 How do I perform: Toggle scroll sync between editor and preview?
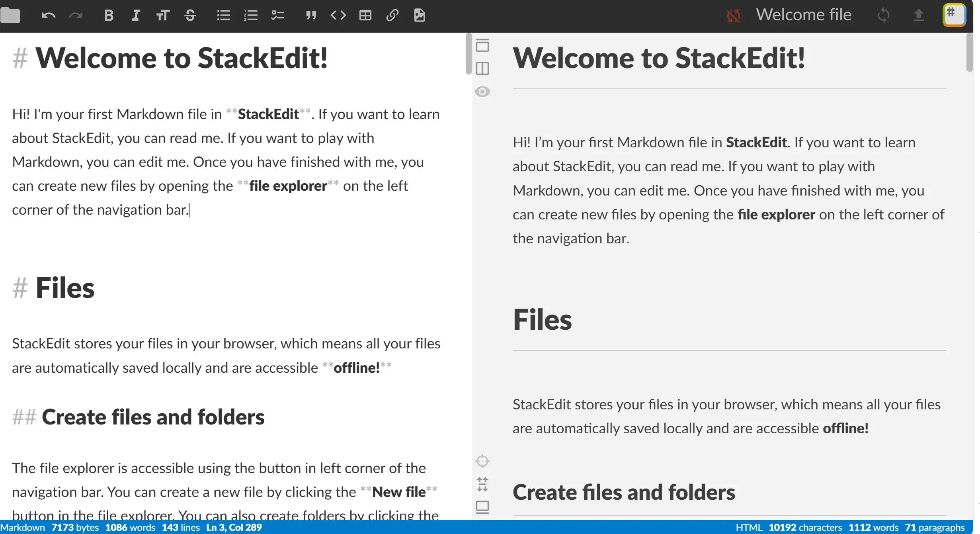pyautogui.click(x=482, y=484)
